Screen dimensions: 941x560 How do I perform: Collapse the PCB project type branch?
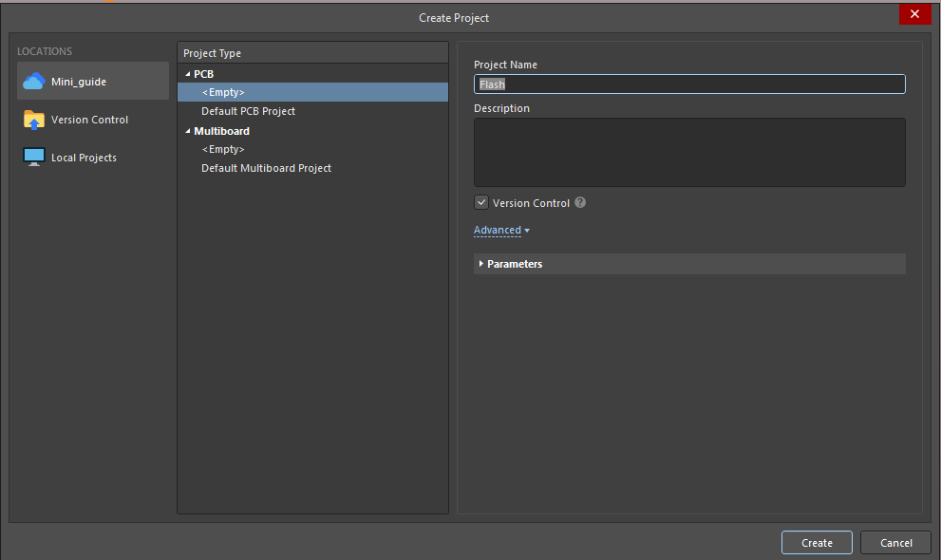pos(187,73)
